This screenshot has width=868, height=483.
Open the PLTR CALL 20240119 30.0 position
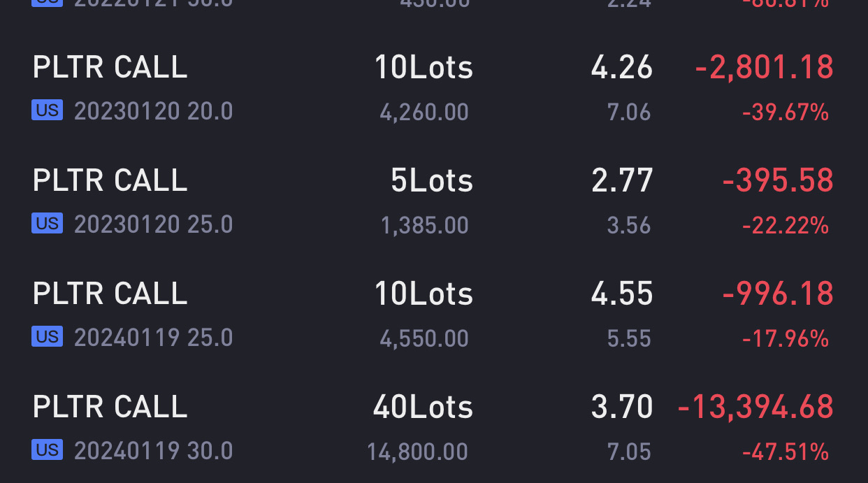434,428
